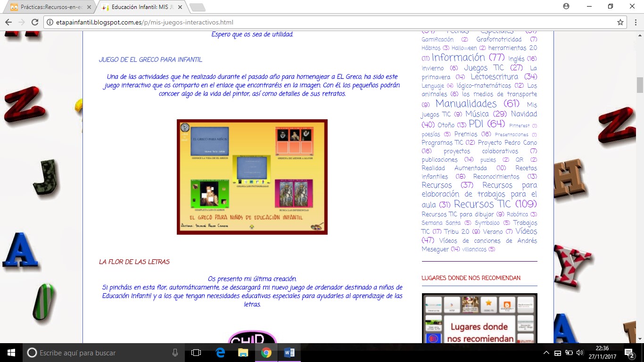Open the Recursos TIC label link
This screenshot has width=644, height=362.
(x=482, y=204)
